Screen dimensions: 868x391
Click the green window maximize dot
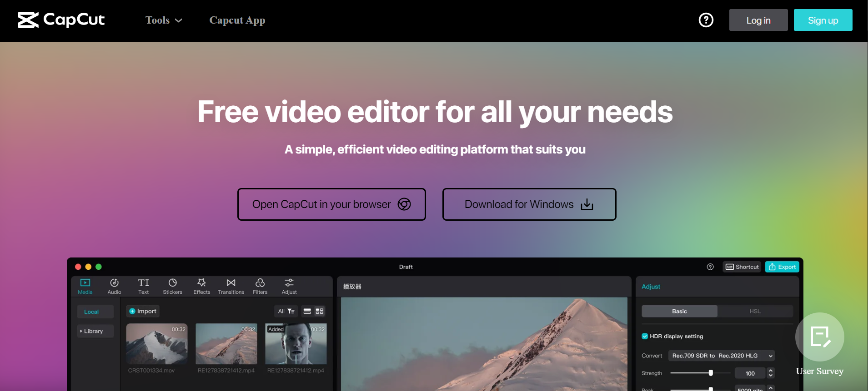click(99, 267)
